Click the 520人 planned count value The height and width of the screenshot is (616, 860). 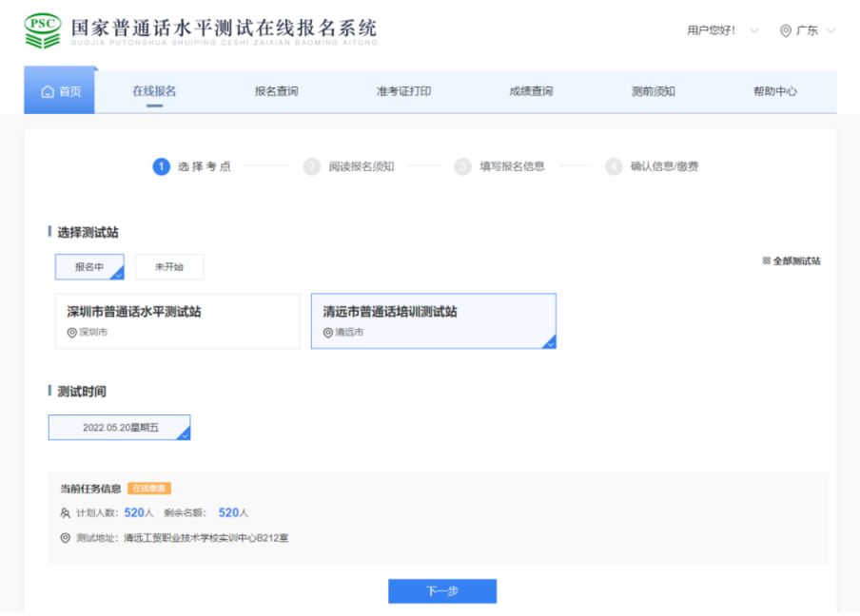coord(139,513)
